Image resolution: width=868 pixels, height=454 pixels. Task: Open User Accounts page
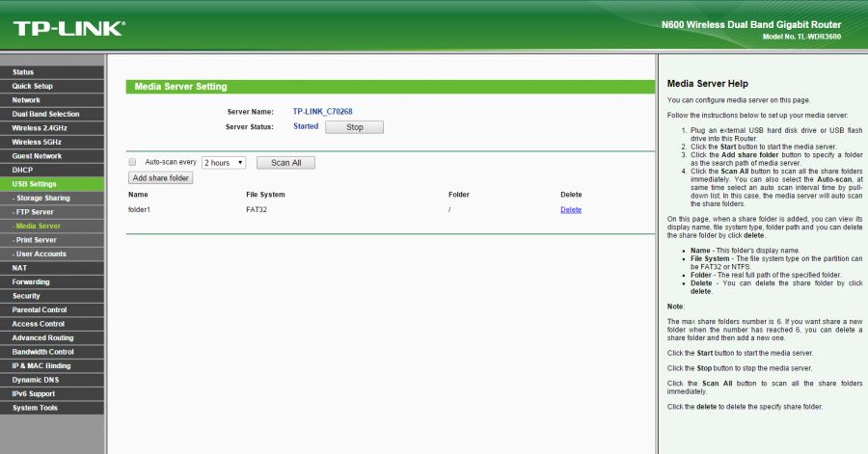pos(40,254)
